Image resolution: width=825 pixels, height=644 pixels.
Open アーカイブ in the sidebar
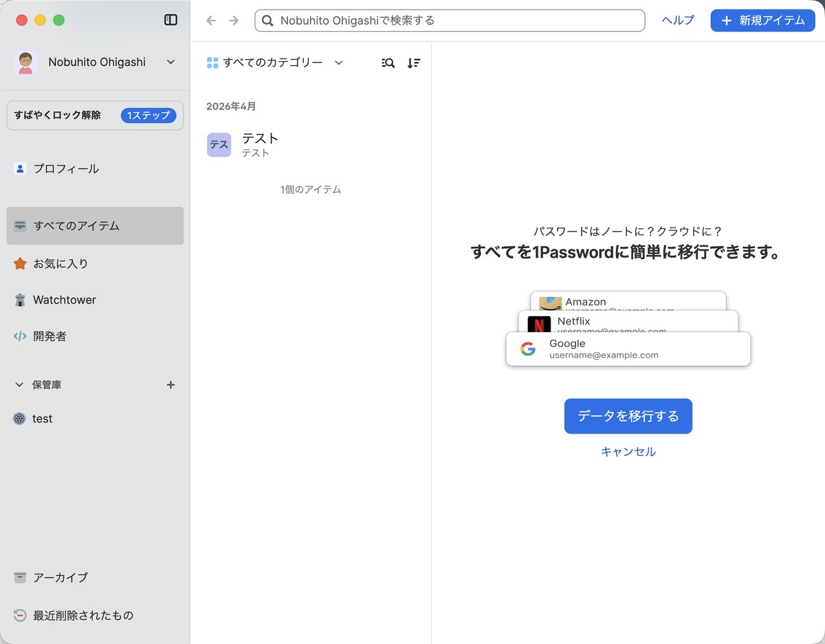pos(95,577)
